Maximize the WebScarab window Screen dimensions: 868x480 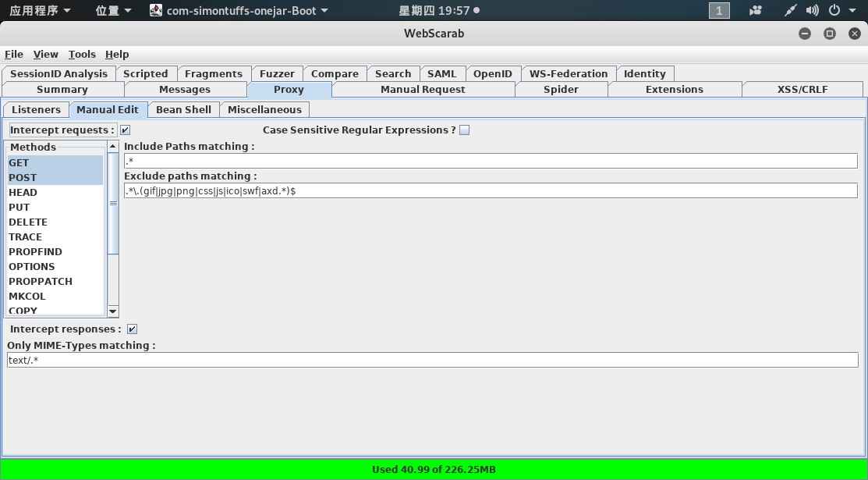829,34
